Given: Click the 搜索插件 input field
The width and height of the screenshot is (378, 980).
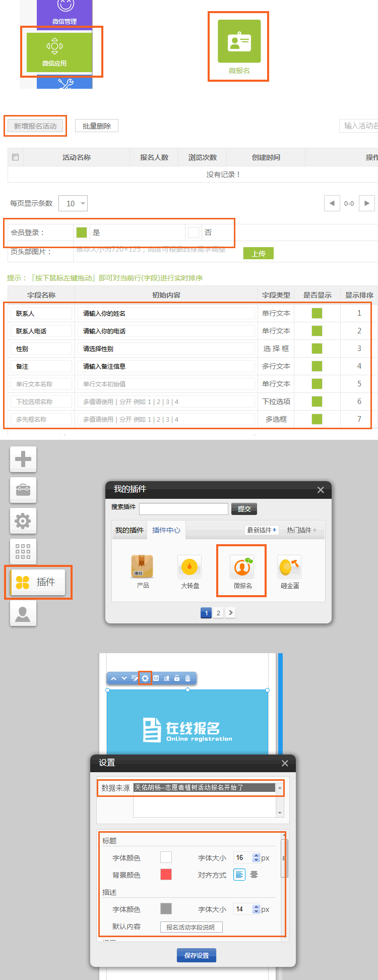Looking at the screenshot, I should click(x=183, y=509).
